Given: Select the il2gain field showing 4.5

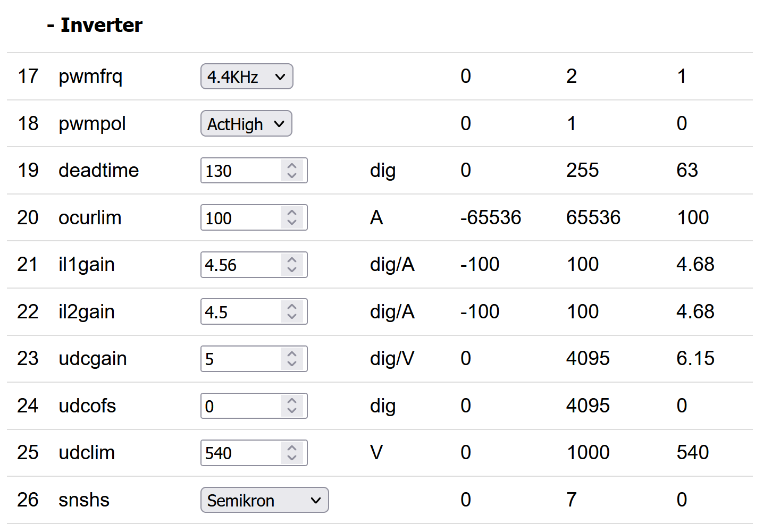Looking at the screenshot, I should (240, 312).
